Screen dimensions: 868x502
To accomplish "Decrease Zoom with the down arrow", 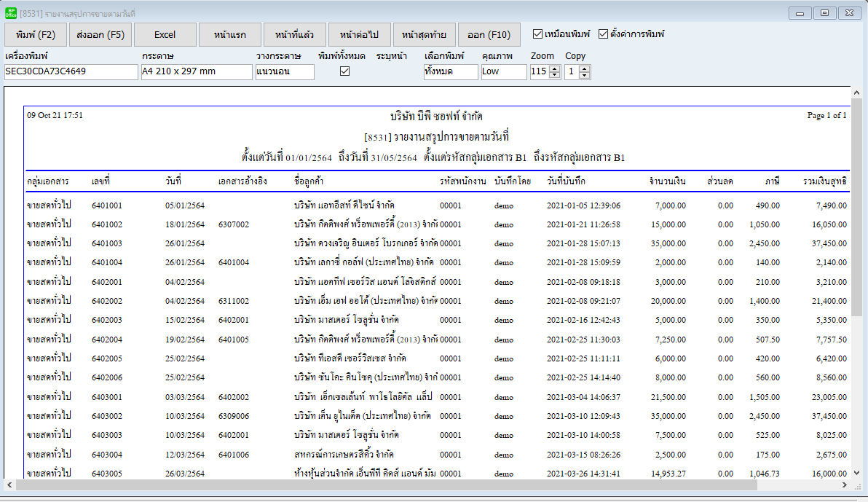I will 555,75.
